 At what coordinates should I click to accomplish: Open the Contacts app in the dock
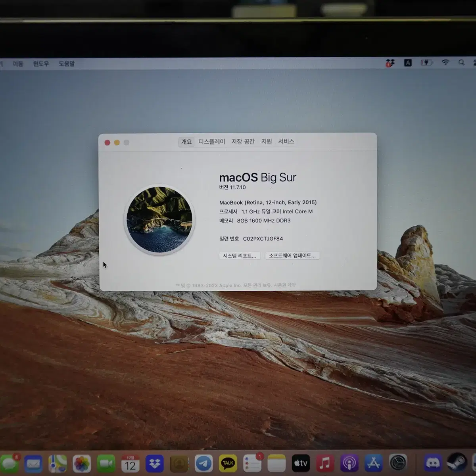point(179,463)
